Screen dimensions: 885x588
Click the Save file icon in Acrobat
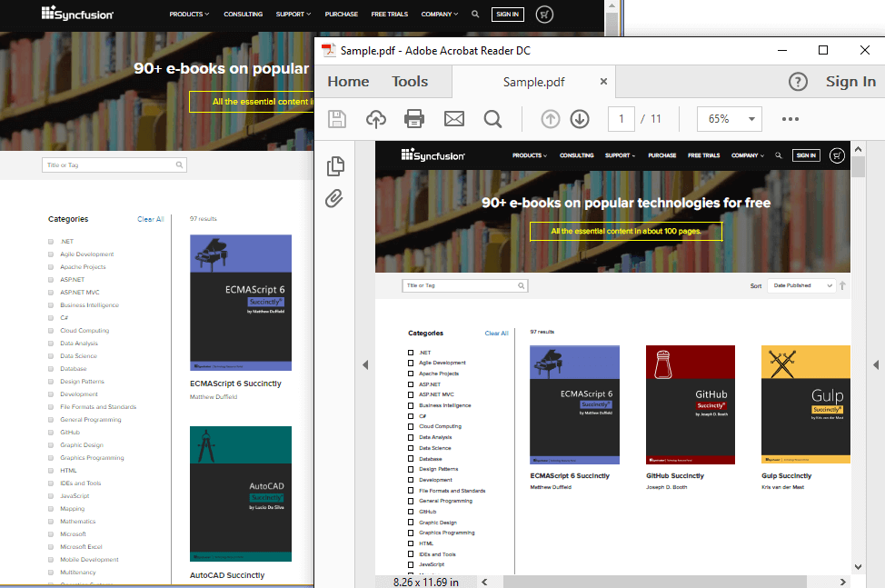[x=337, y=119]
